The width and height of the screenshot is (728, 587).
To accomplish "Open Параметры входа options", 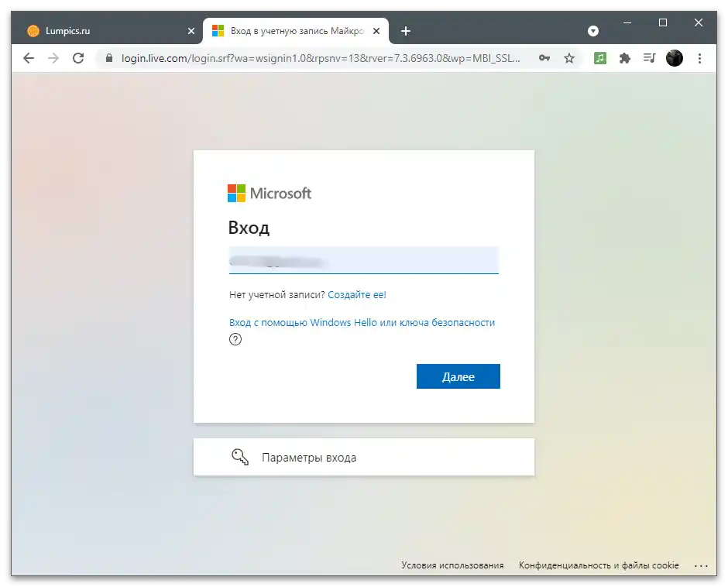I will pos(363,457).
